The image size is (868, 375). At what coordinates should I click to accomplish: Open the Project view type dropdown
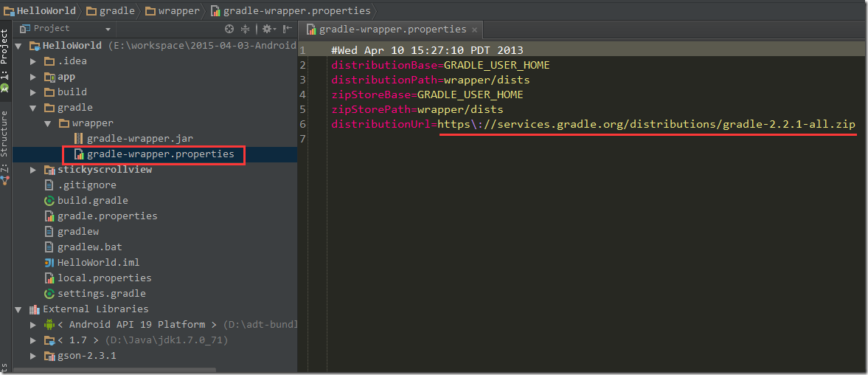[108, 30]
